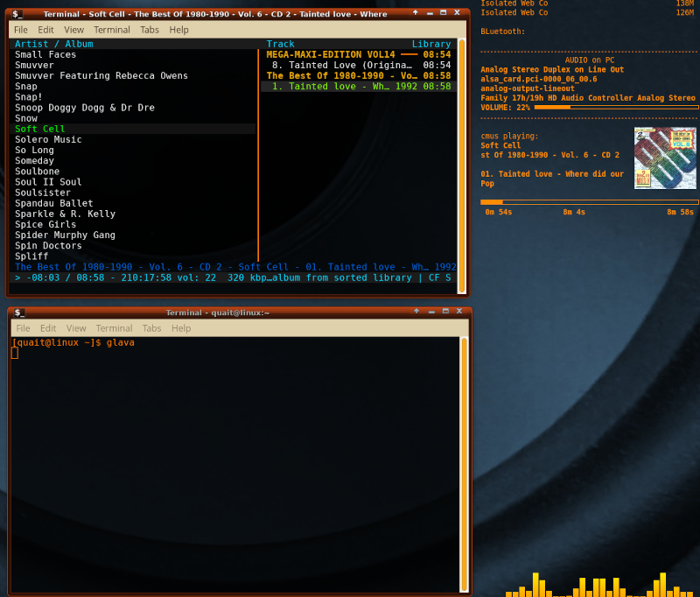Click the scrollbar of the quait@linux terminal
The height and width of the screenshot is (597, 700).
[465, 464]
